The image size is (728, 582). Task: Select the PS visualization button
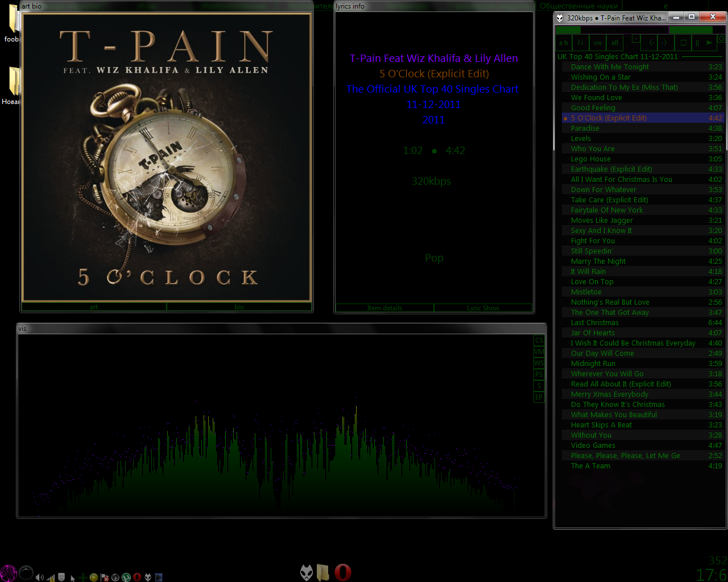[539, 375]
